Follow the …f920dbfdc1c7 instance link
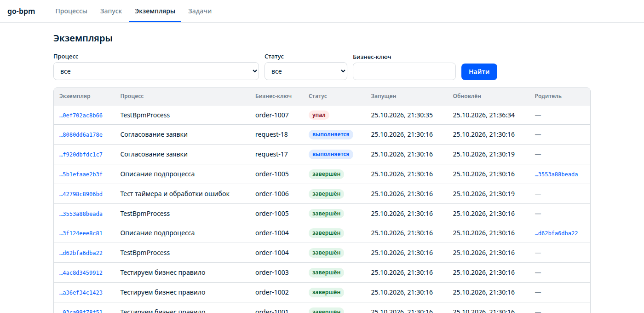 (x=81, y=155)
